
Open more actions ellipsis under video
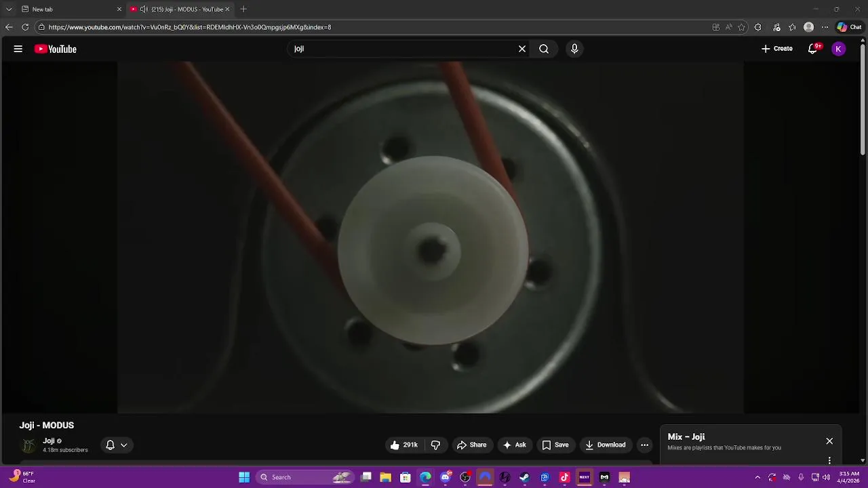tap(645, 445)
